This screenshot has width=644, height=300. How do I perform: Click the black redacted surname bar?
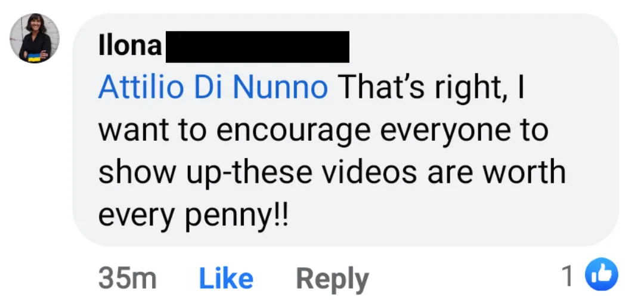pyautogui.click(x=258, y=47)
